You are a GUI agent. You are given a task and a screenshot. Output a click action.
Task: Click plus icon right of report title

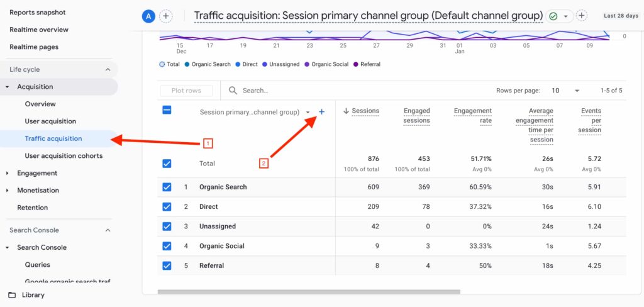point(581,16)
